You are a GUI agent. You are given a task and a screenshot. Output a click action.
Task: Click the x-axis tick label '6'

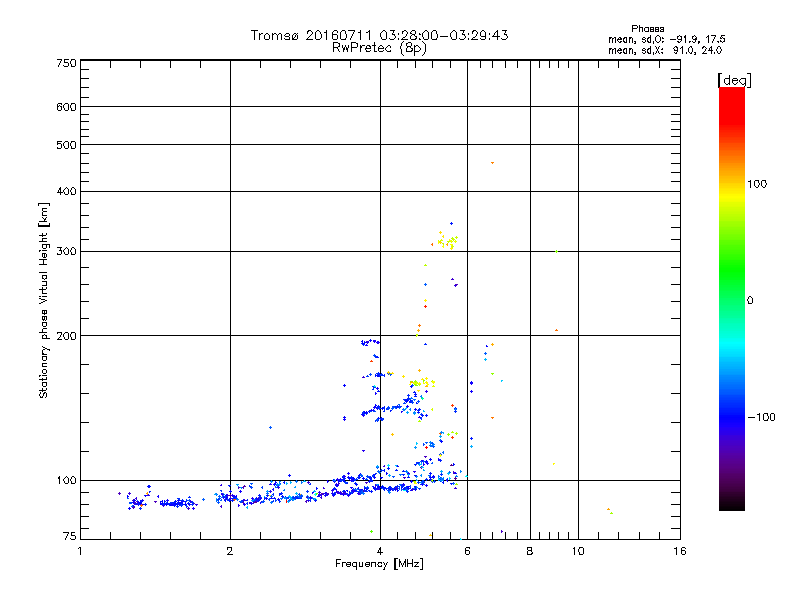click(467, 551)
